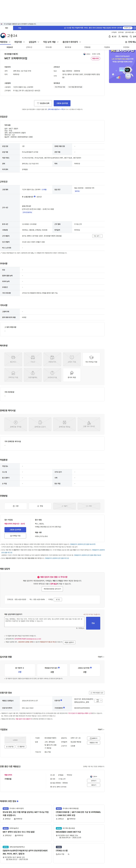
Task: Select the 기업 member tab
Action: (x=20, y=28)
